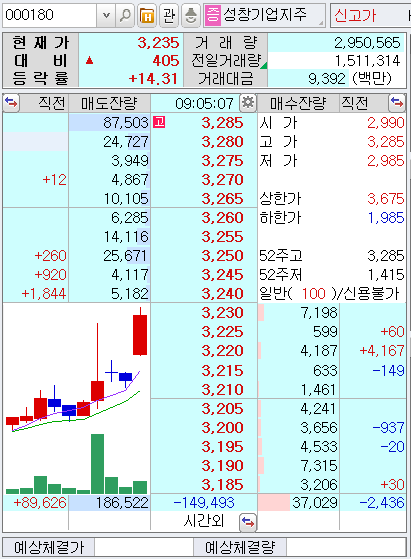Toggle right swap arrows beside 직전
This screenshot has width=411, height=559.
[397, 103]
